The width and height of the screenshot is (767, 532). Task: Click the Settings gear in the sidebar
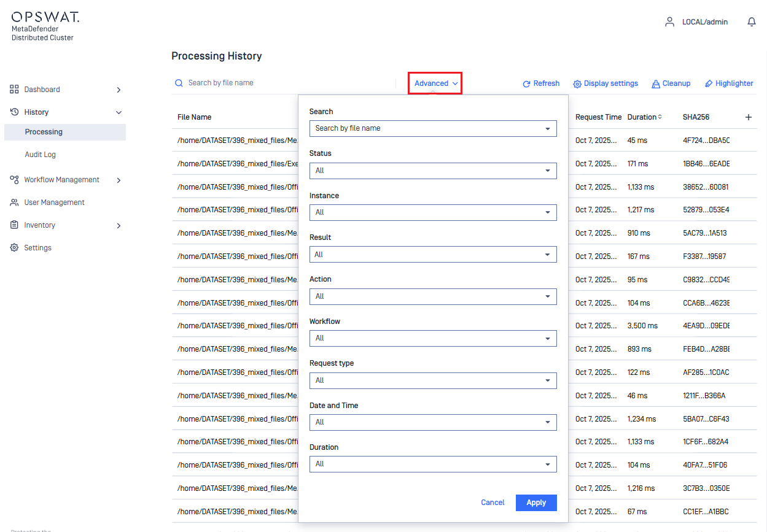(14, 248)
